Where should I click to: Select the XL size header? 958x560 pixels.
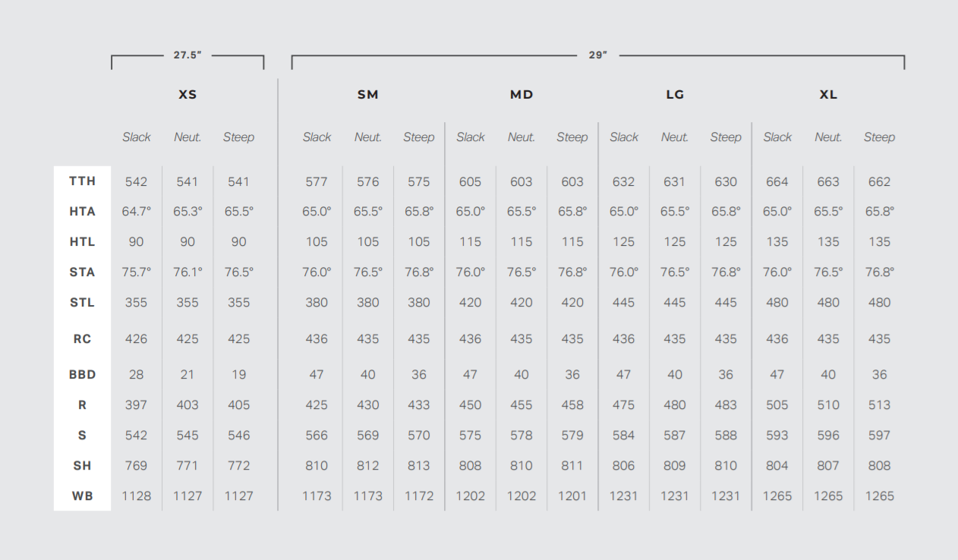pos(828,95)
